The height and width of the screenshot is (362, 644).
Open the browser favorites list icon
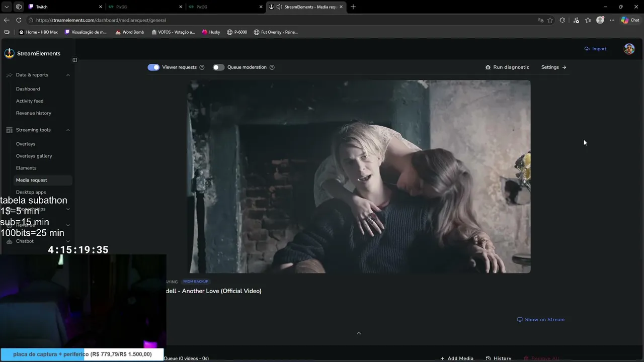(x=588, y=20)
